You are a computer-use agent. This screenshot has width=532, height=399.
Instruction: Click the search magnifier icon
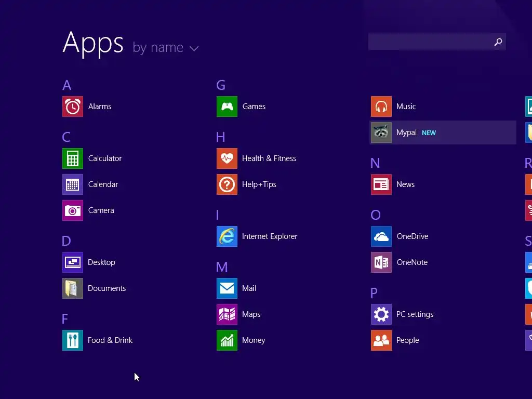point(498,42)
